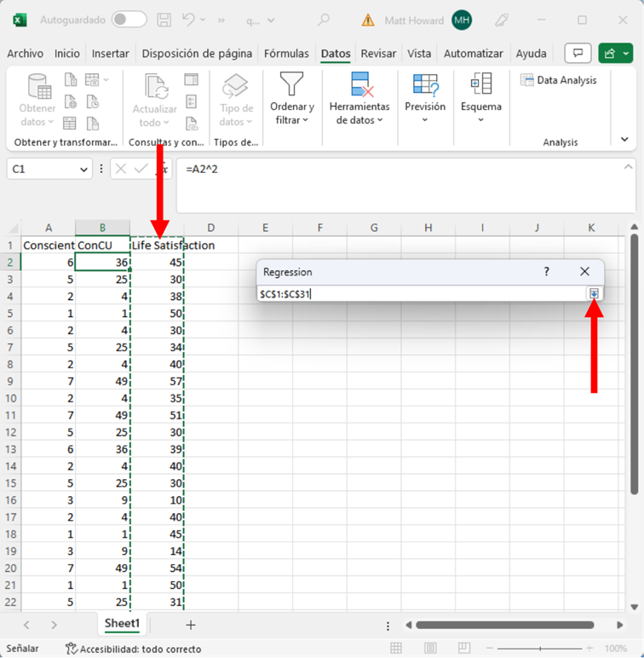Toggle the Autoguardado switch

(129, 20)
